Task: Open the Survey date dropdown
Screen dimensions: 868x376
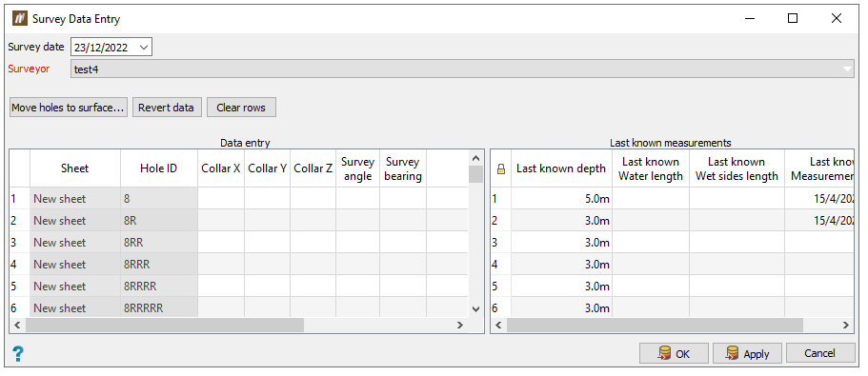Action: [x=143, y=48]
